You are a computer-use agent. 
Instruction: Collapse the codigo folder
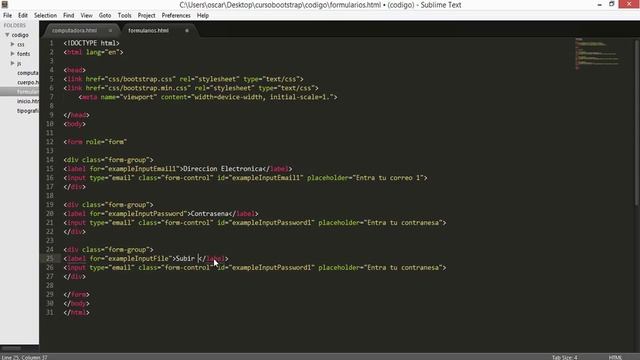point(7,35)
